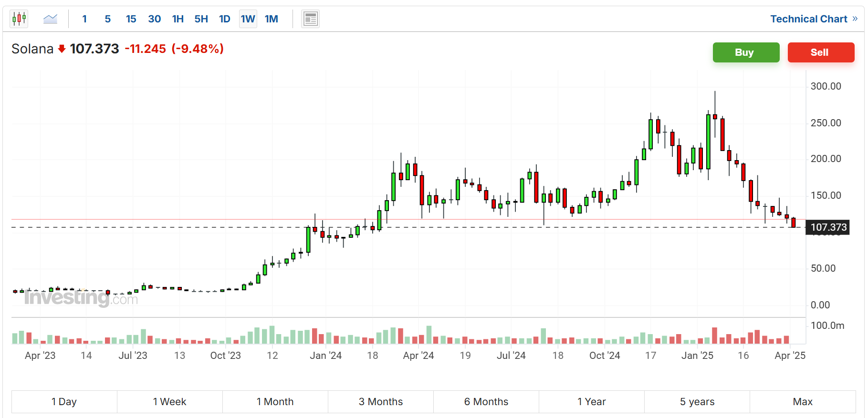The width and height of the screenshot is (868, 418).
Task: Click the red Sell button
Action: [821, 52]
